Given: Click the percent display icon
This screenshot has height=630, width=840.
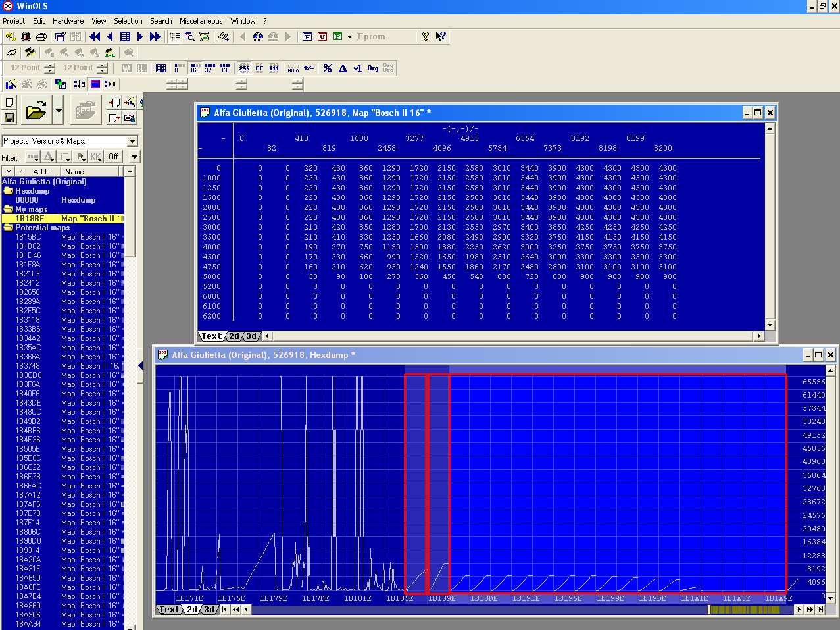Looking at the screenshot, I should [328, 68].
